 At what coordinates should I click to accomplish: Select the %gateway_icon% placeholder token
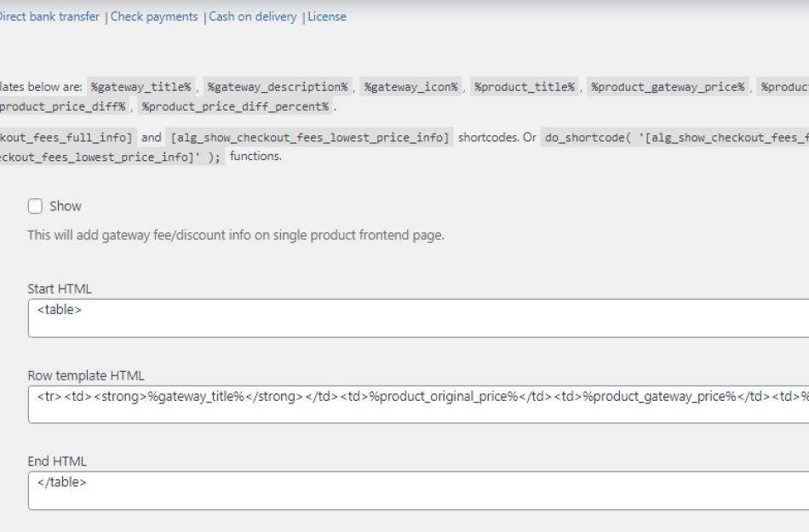coord(411,86)
